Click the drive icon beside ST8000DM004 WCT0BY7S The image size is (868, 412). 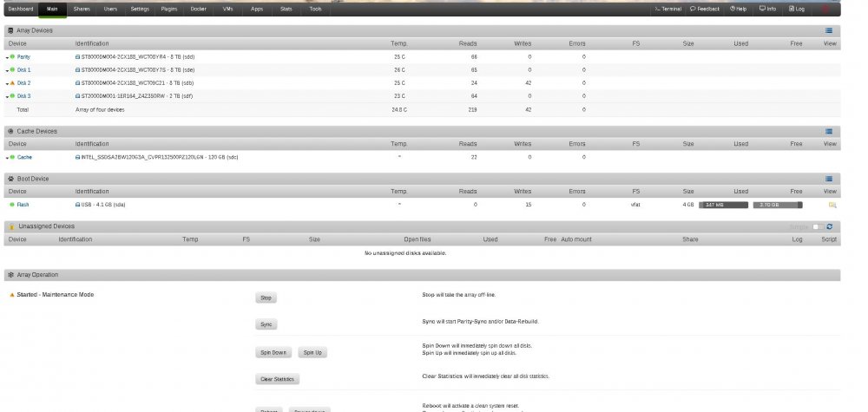click(x=77, y=70)
